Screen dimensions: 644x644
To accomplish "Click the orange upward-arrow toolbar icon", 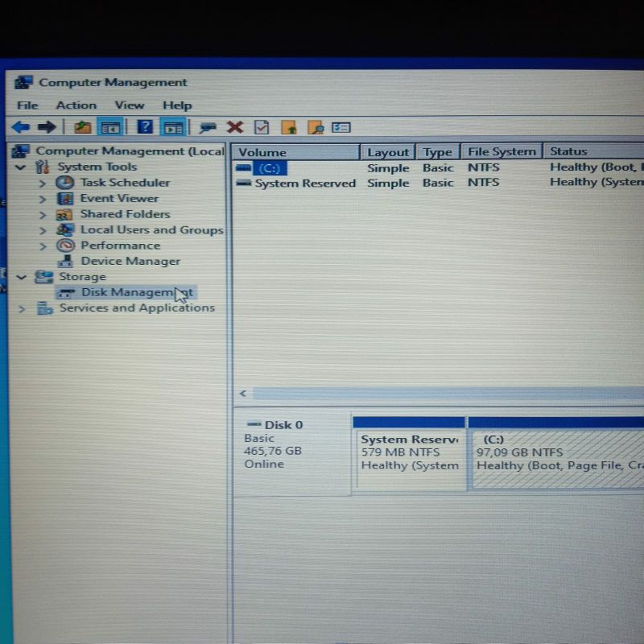I will (x=289, y=127).
